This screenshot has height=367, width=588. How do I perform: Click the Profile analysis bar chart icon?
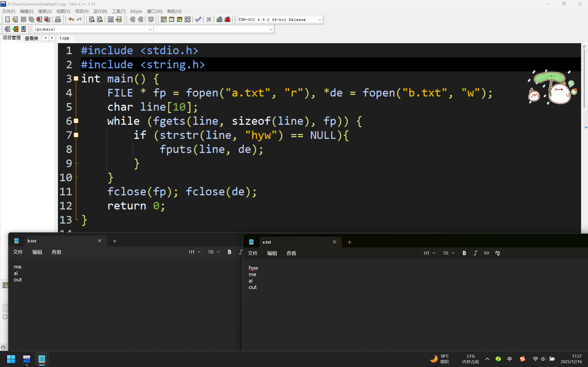tap(219, 20)
